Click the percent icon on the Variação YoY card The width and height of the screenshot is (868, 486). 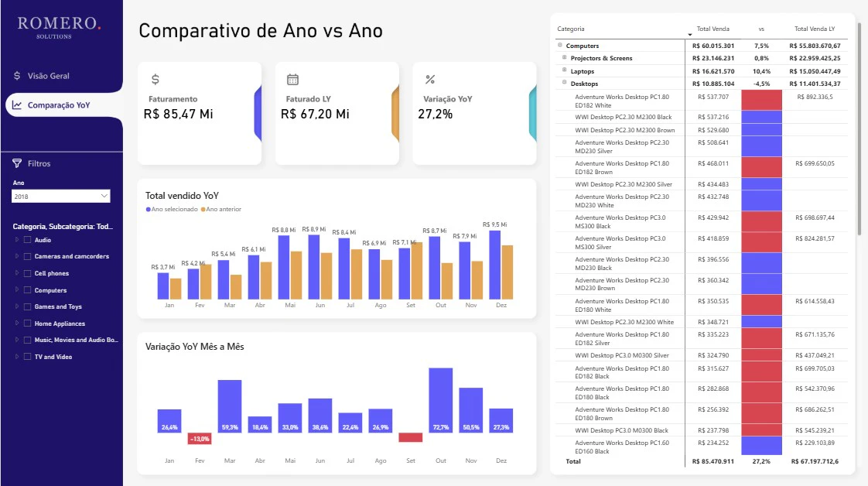pyautogui.click(x=430, y=79)
